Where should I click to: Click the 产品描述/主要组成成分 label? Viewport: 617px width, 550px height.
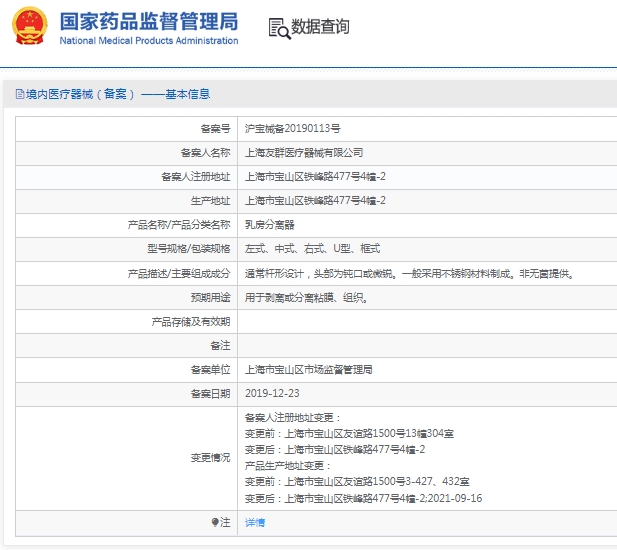click(179, 273)
